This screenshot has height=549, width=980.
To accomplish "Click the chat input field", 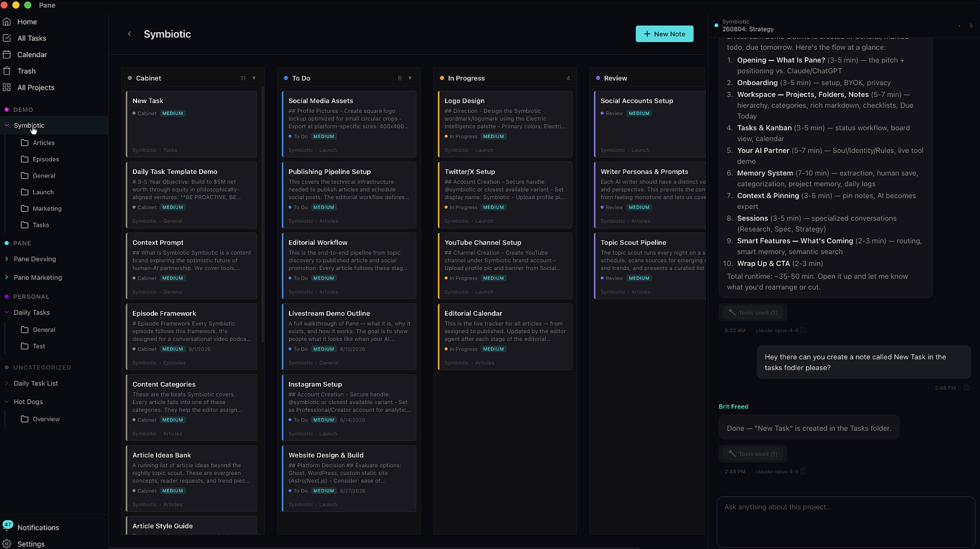I will 846,522.
